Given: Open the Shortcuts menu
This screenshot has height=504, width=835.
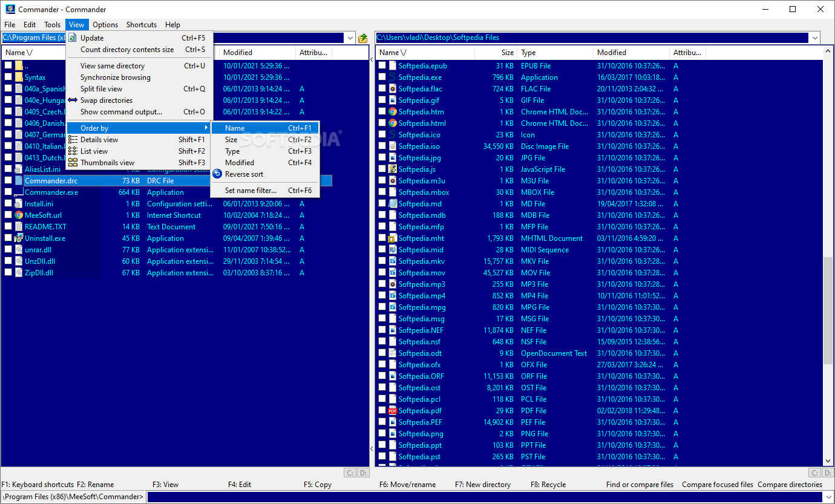Looking at the screenshot, I should pos(142,25).
